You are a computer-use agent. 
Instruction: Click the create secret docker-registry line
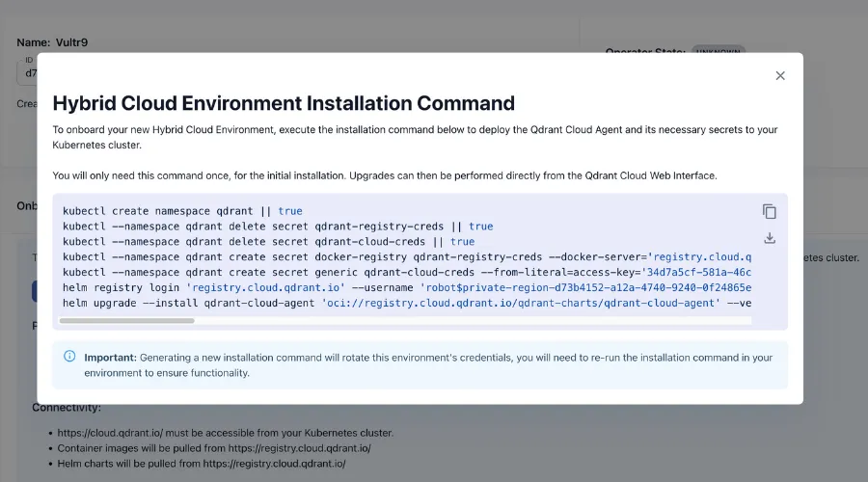pos(407,257)
